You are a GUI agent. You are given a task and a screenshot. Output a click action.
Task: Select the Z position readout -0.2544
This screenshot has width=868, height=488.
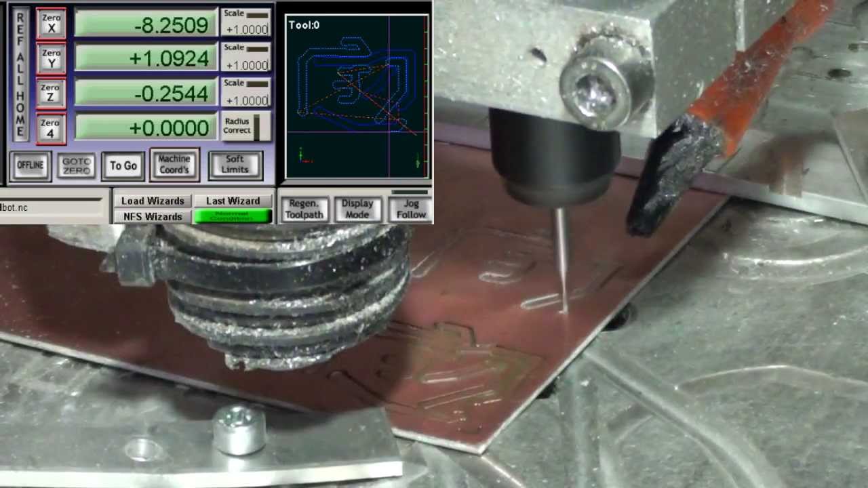146,94
